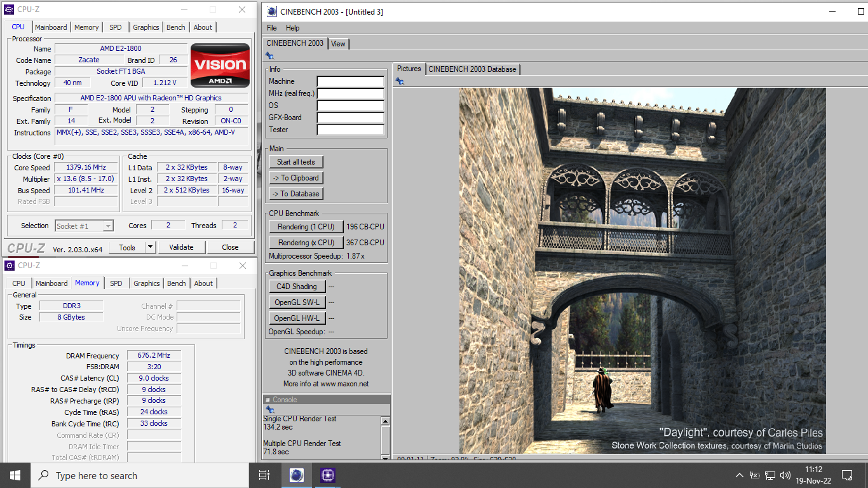This screenshot has height=488, width=868.
Task: Open clock and date in system tray
Action: click(x=813, y=475)
